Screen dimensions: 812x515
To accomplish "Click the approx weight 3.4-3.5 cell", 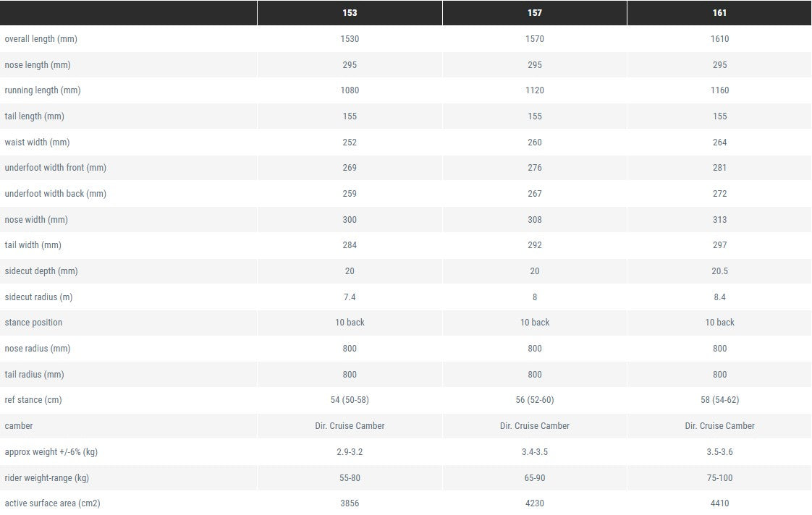I will 535,452.
